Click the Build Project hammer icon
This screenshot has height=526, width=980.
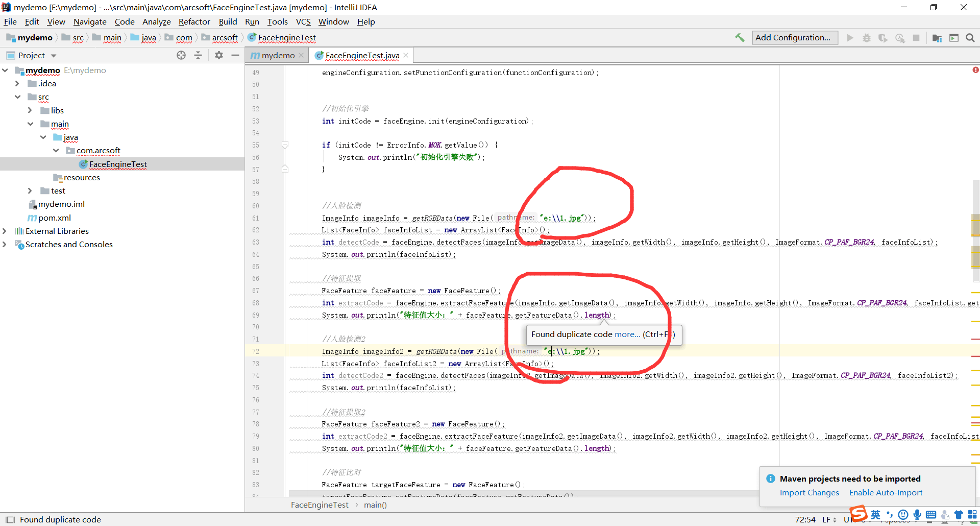point(740,38)
